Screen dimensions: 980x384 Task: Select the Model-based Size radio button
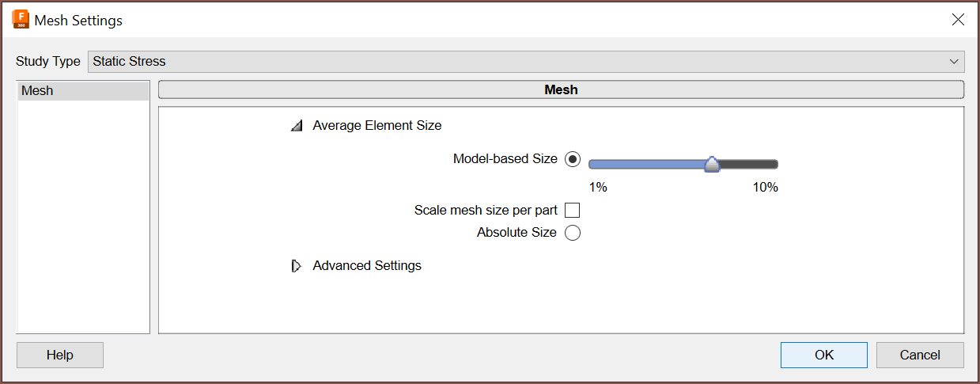573,159
